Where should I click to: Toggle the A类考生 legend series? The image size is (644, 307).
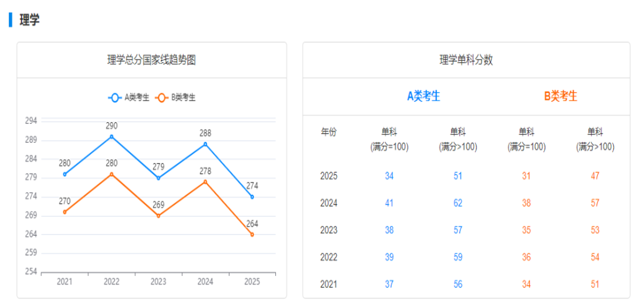tap(129, 98)
